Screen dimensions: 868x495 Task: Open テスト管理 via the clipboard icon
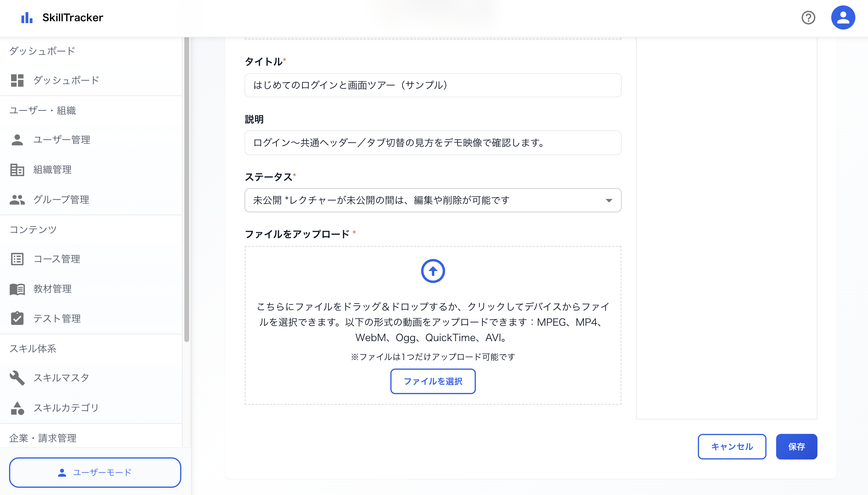pyautogui.click(x=17, y=319)
